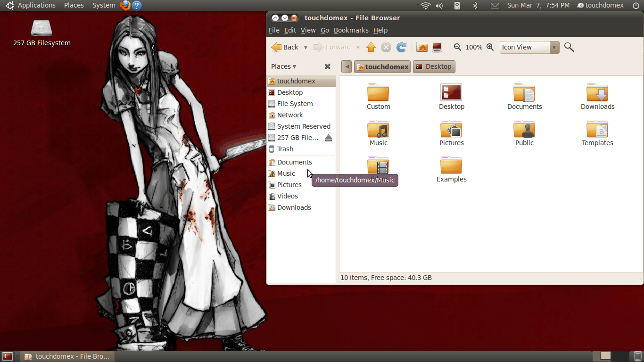Click the Back button
Viewport: 644px width, 362px height.
tap(285, 47)
